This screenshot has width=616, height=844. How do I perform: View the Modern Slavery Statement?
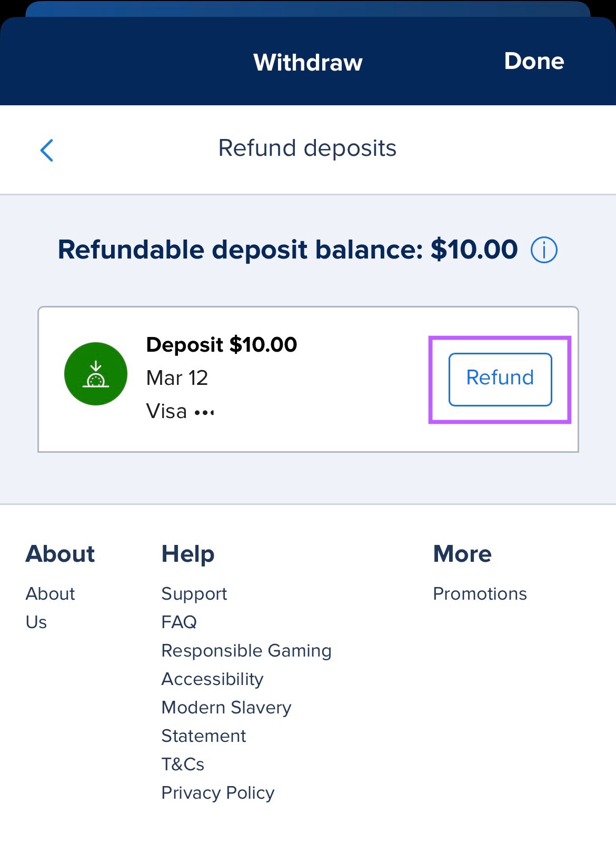[226, 708]
